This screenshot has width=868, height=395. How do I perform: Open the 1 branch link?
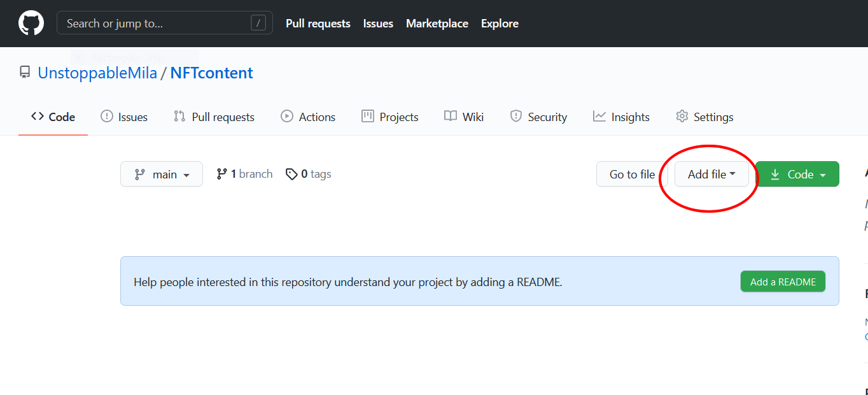point(244,174)
